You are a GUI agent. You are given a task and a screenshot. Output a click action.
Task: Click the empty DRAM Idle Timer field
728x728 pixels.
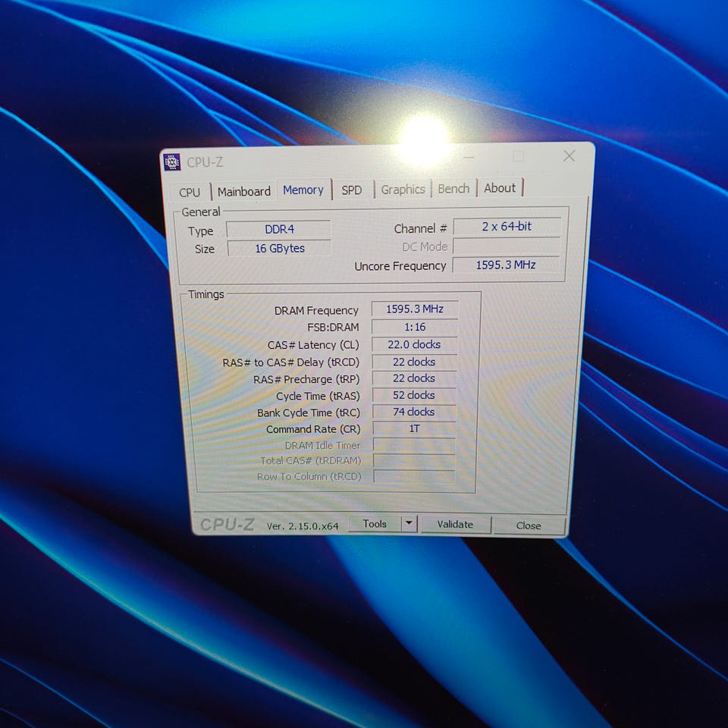click(x=414, y=445)
